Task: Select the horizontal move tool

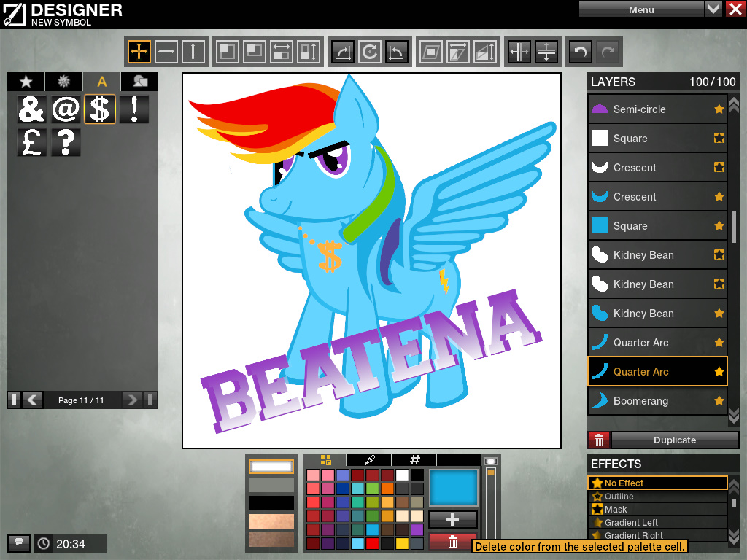Action: pos(166,52)
